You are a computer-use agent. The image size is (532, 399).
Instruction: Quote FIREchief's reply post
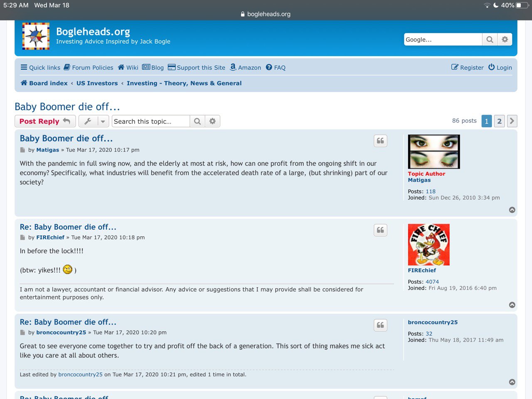coord(380,230)
